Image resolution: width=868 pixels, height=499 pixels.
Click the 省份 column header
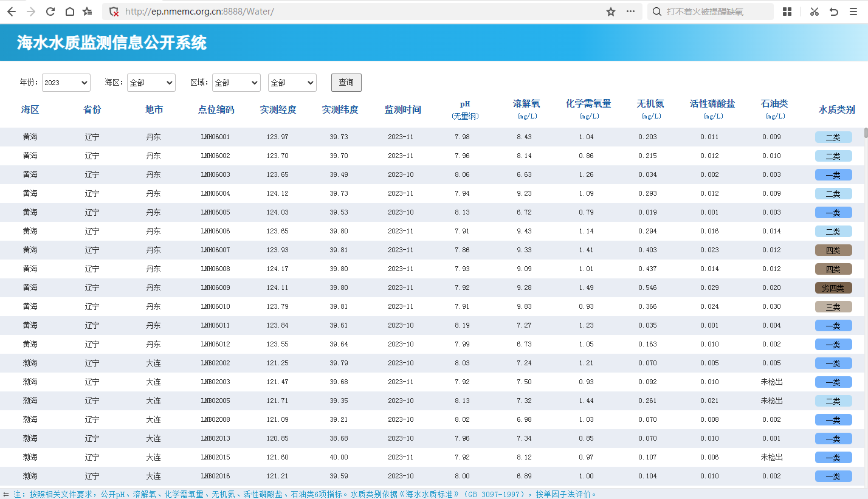pyautogui.click(x=92, y=110)
